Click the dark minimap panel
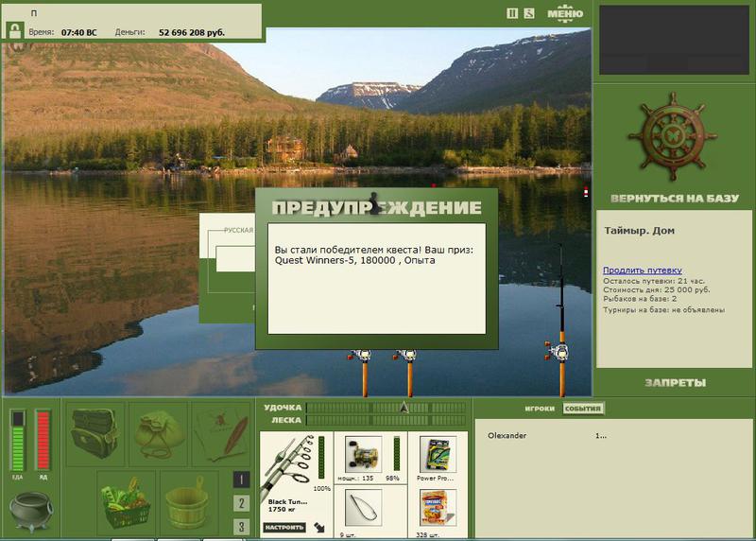 tap(674, 40)
